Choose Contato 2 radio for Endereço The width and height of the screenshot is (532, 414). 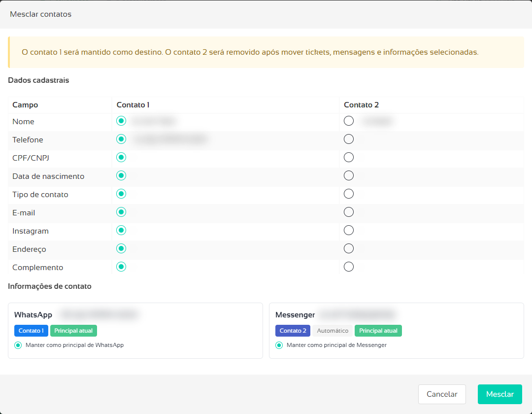point(348,248)
